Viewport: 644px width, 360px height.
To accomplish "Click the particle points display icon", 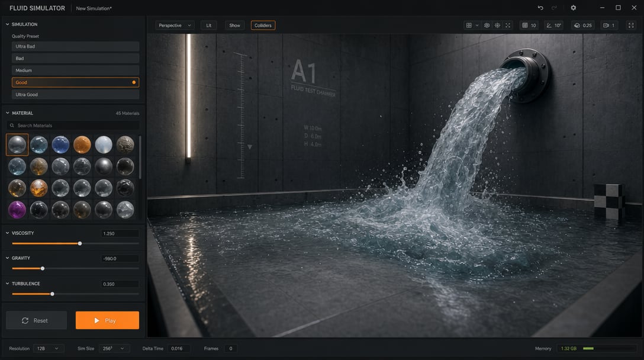I will coord(508,25).
